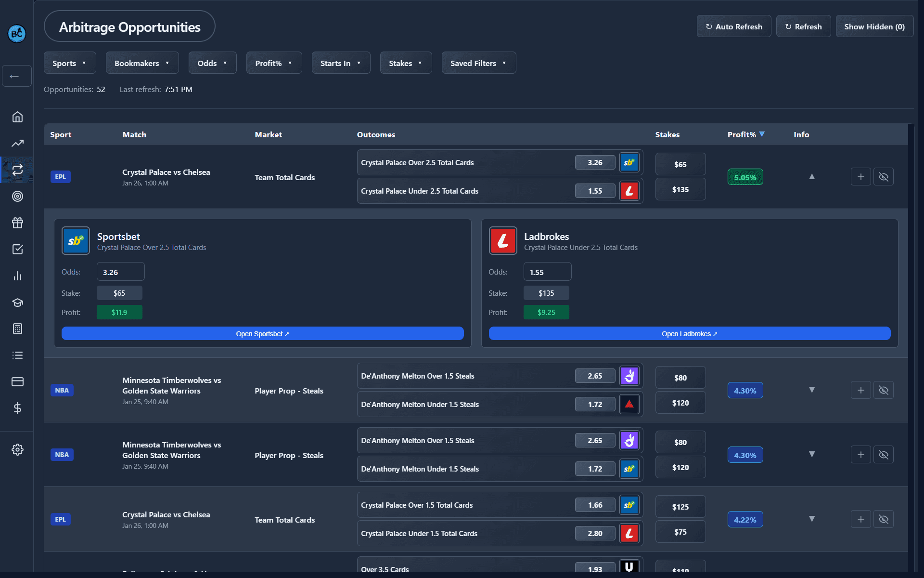Open the gift box sidebar icon
Image resolution: width=924 pixels, height=578 pixels.
click(17, 223)
